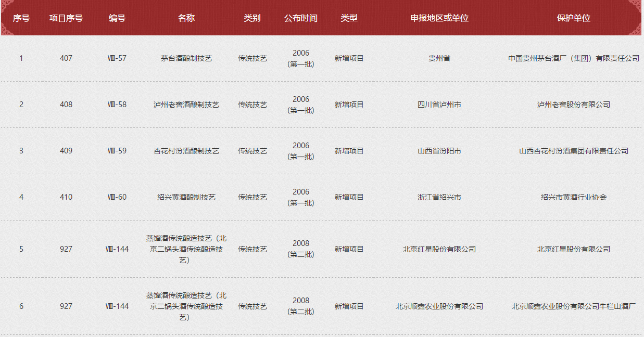Open the 绍兴黄酒酿制技艺 entry
Screen dimensions: 644x337
[x=186, y=197]
